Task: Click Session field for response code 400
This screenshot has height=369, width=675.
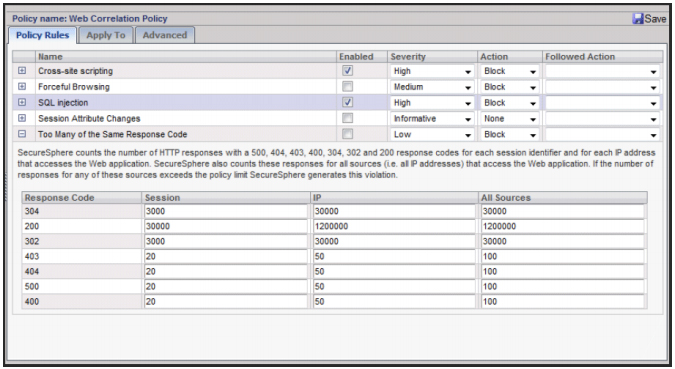Action: (226, 302)
